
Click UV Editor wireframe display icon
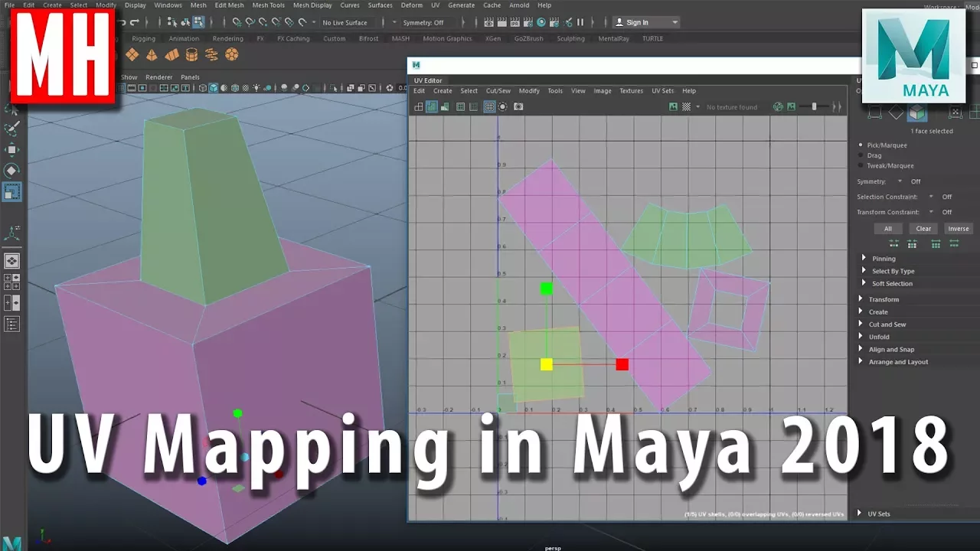click(419, 107)
